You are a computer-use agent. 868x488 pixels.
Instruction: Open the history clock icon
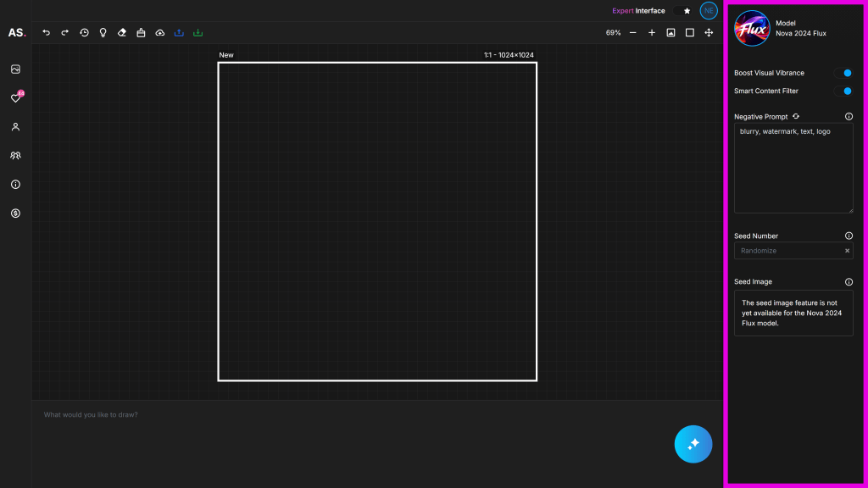tap(84, 33)
